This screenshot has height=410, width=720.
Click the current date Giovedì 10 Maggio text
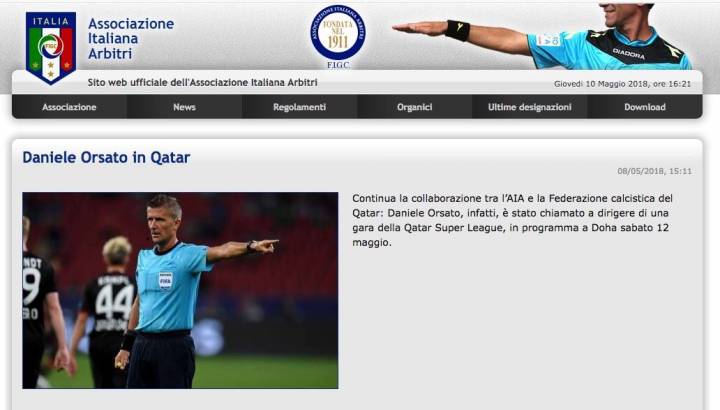[x=622, y=84]
